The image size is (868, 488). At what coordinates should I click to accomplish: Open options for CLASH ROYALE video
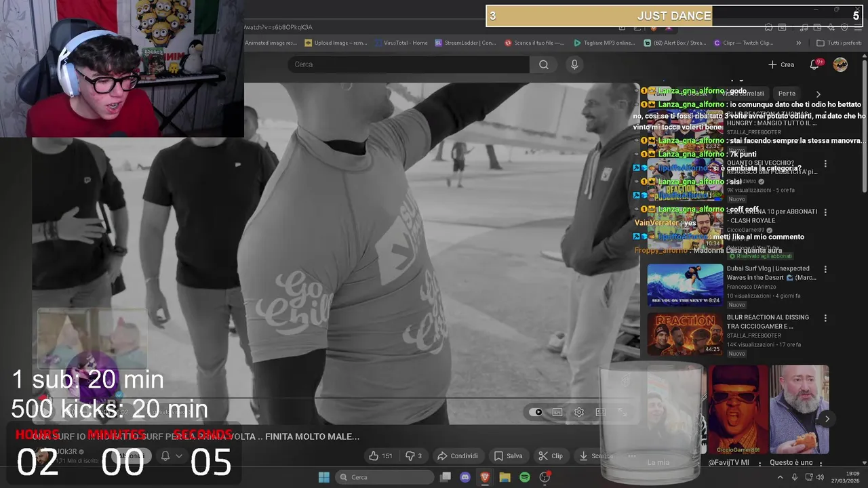pyautogui.click(x=825, y=212)
